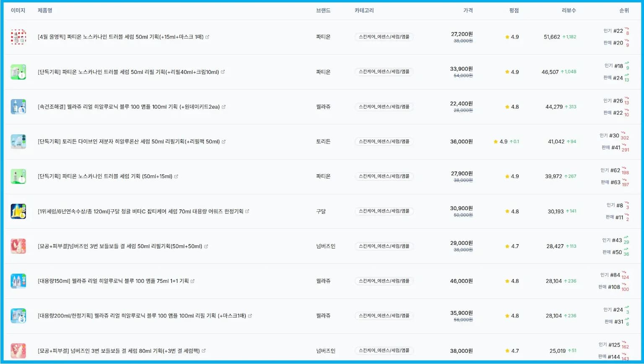Click thumbnail of 대용량150ml 웰라쥬 앰플
644x364 pixels.
tap(18, 281)
